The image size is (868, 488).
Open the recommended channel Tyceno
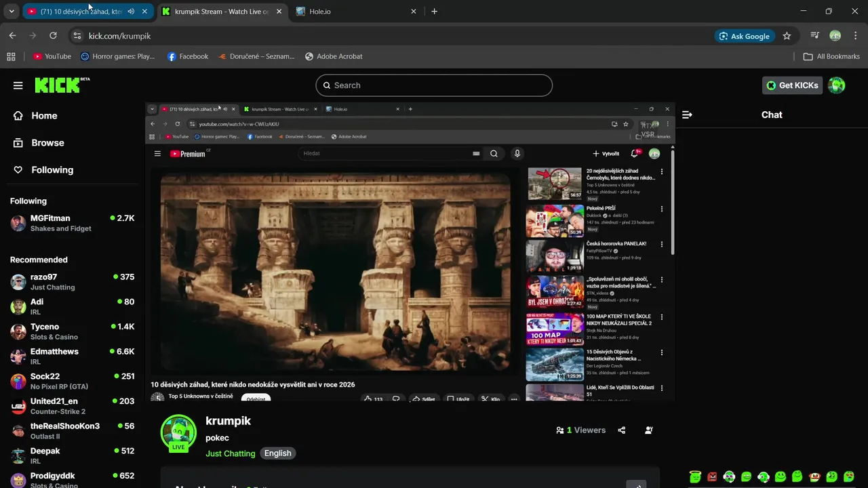pyautogui.click(x=72, y=331)
